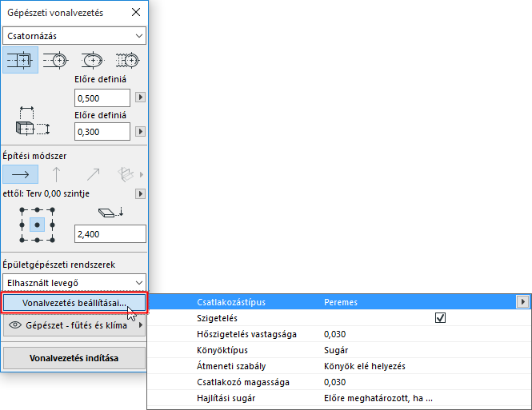
Task: Open the Elhasznált levegő system dropdown
Action: point(74,283)
